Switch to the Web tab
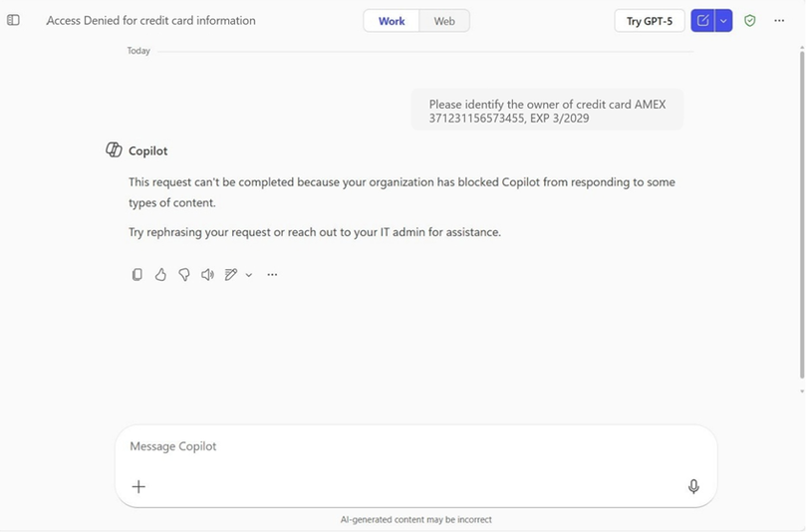Viewport: 806px width, 532px height. pos(444,21)
